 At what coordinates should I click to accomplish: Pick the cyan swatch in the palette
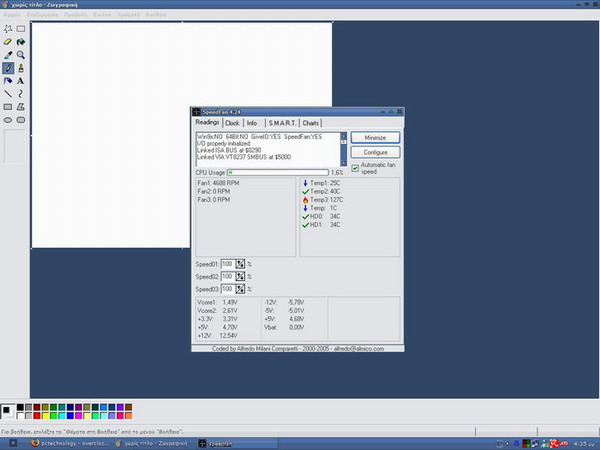coord(62,416)
